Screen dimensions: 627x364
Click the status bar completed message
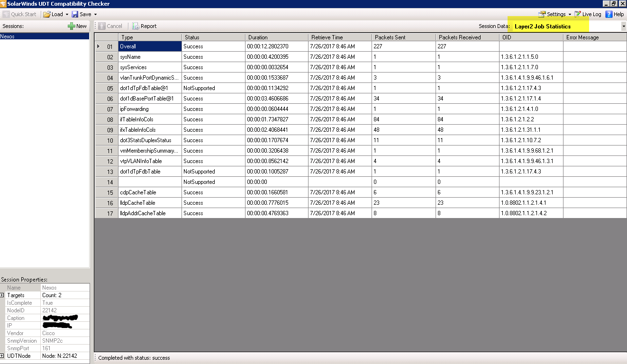tap(134, 358)
